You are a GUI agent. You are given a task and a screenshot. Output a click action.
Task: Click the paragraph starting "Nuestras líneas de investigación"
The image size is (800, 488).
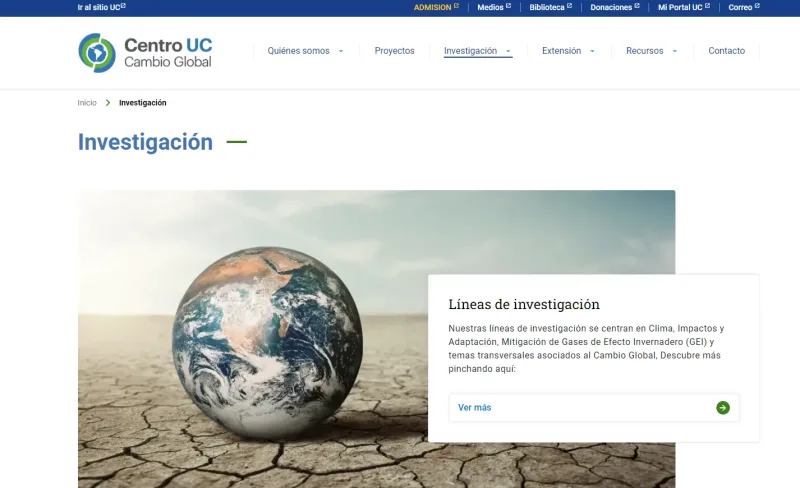tap(586, 349)
